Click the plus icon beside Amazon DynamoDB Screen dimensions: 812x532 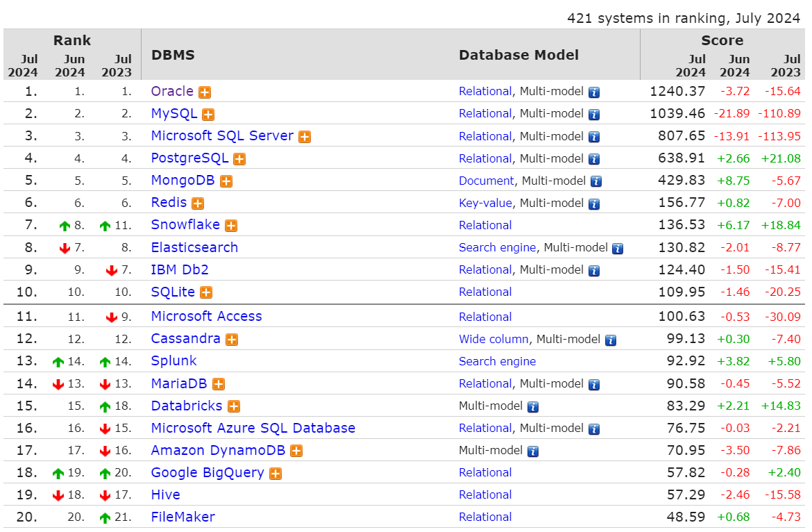click(x=296, y=451)
